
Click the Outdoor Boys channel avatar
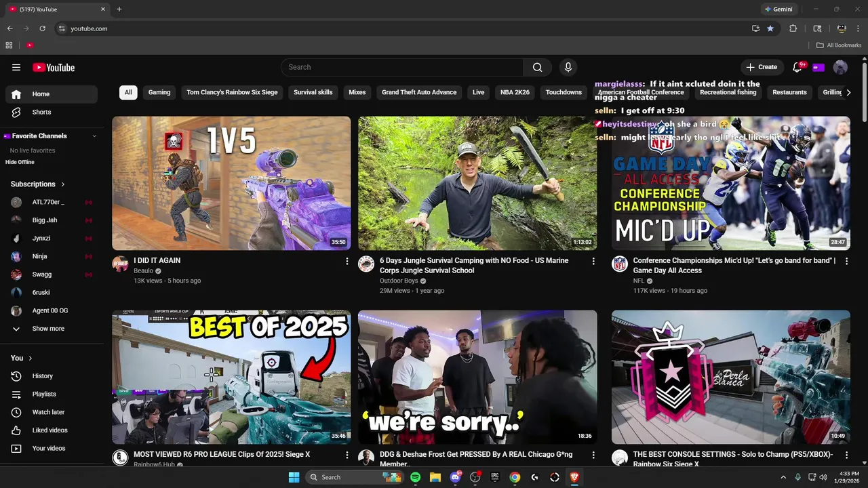coord(366,264)
